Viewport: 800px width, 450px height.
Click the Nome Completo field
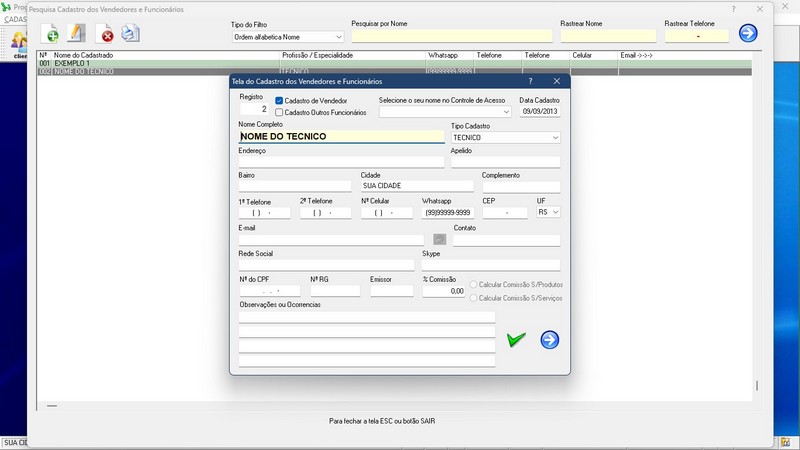[x=341, y=136]
